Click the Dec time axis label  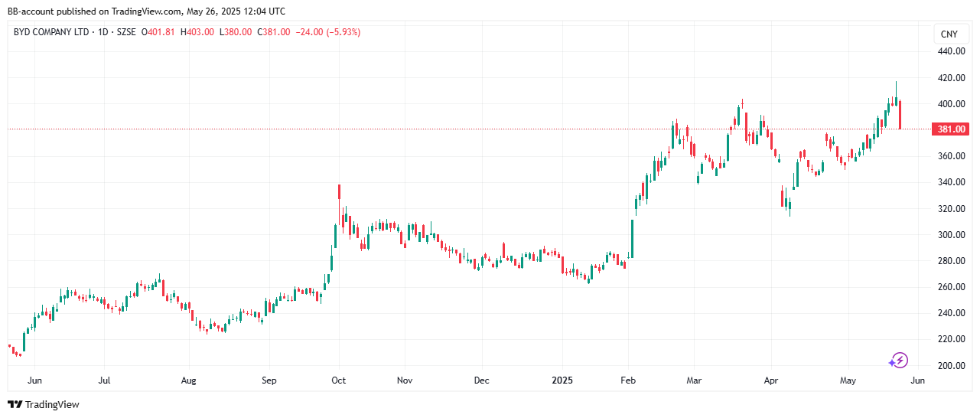tap(481, 380)
